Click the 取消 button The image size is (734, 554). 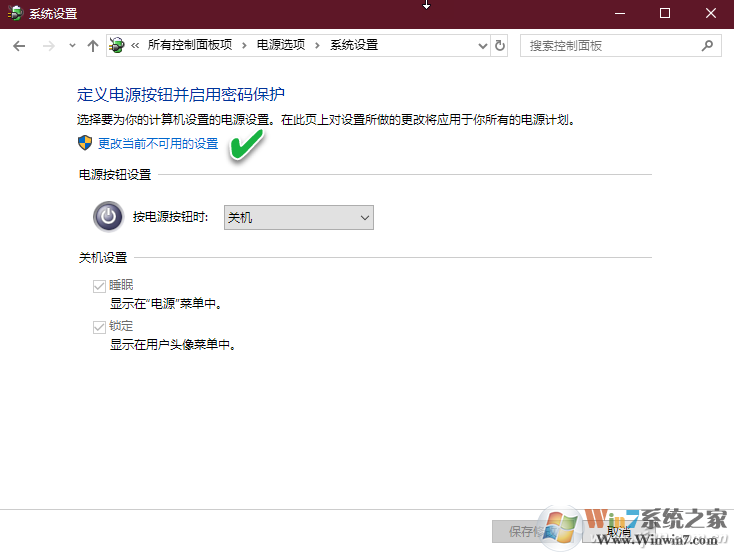[x=618, y=532]
